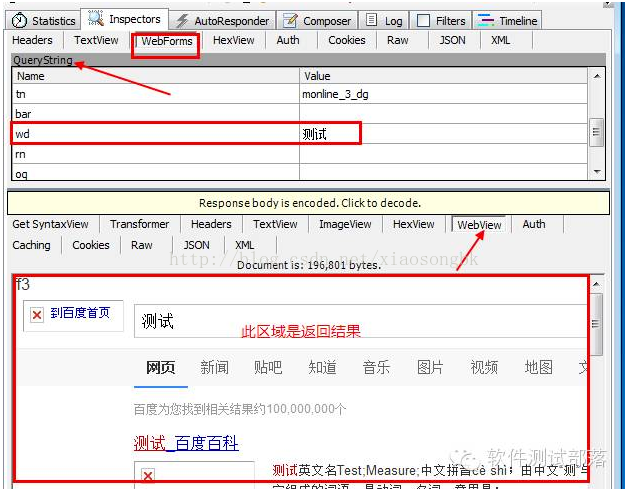Open the Log tab
627x492 pixels.
pyautogui.click(x=384, y=21)
